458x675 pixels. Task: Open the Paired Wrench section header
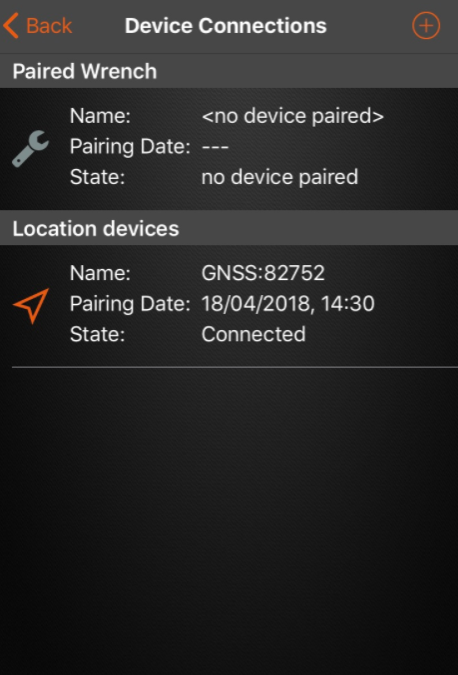pyautogui.click(x=229, y=71)
